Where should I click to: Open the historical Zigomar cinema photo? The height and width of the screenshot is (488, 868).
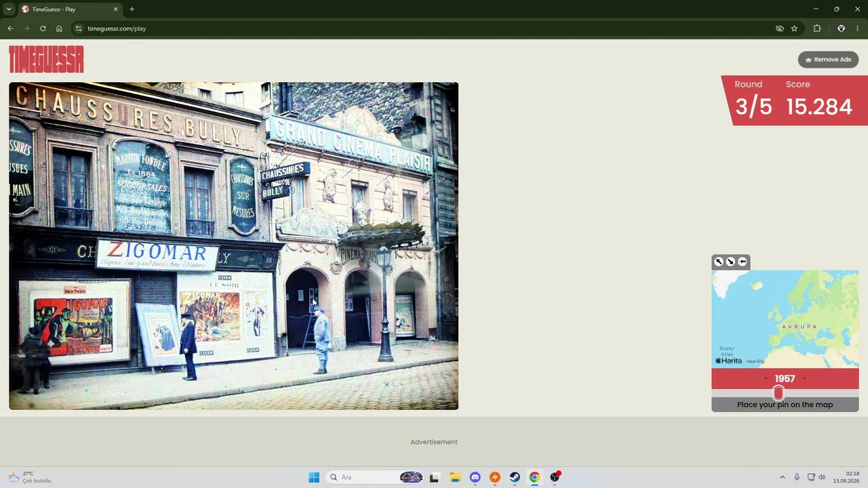point(233,246)
